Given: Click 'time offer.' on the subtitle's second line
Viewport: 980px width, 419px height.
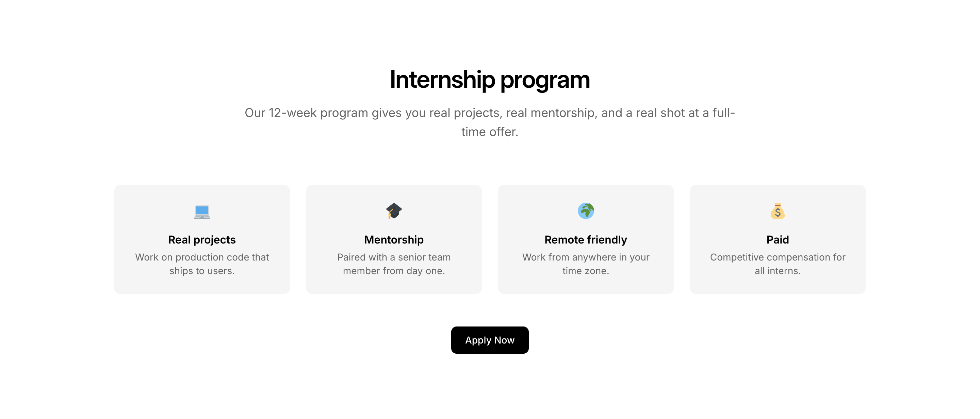Looking at the screenshot, I should pos(490,132).
